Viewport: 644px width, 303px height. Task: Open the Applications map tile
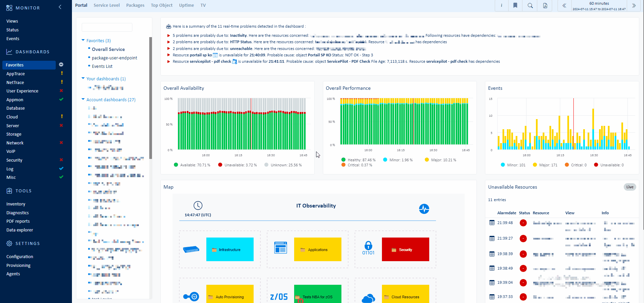pos(318,249)
